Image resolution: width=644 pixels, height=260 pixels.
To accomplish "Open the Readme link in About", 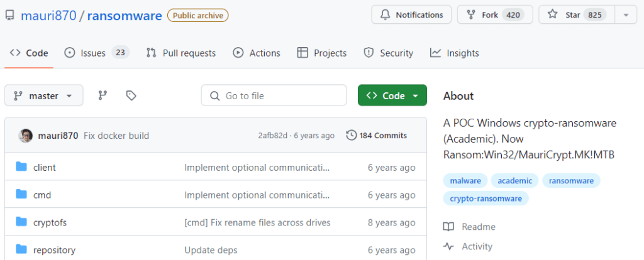I will point(469,227).
